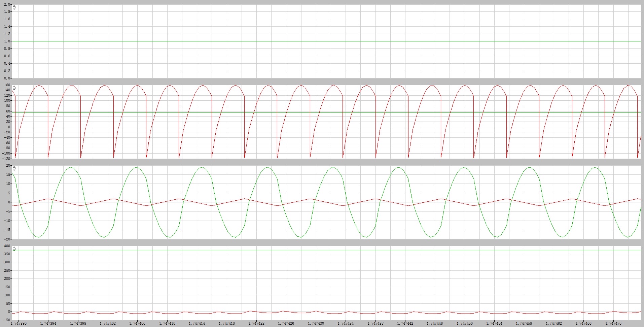644x327 pixels.
Task: Click the 0.2 axis label of the top plot
Action: pos(6,71)
